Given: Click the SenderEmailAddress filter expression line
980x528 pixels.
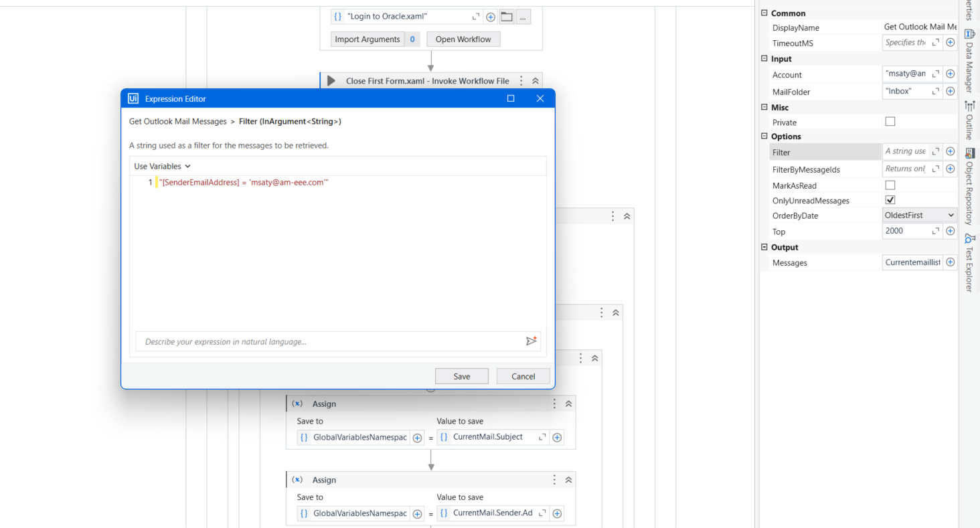Looking at the screenshot, I should pyautogui.click(x=244, y=182).
